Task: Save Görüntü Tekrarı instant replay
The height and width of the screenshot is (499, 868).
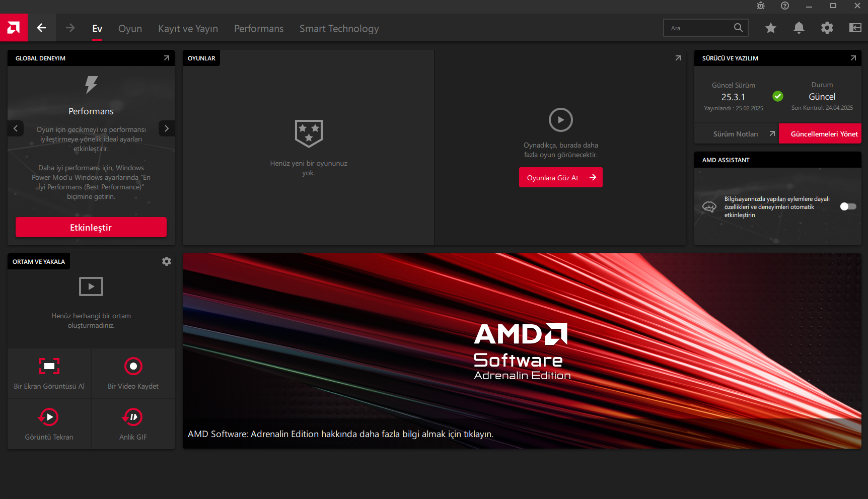Action: click(49, 424)
